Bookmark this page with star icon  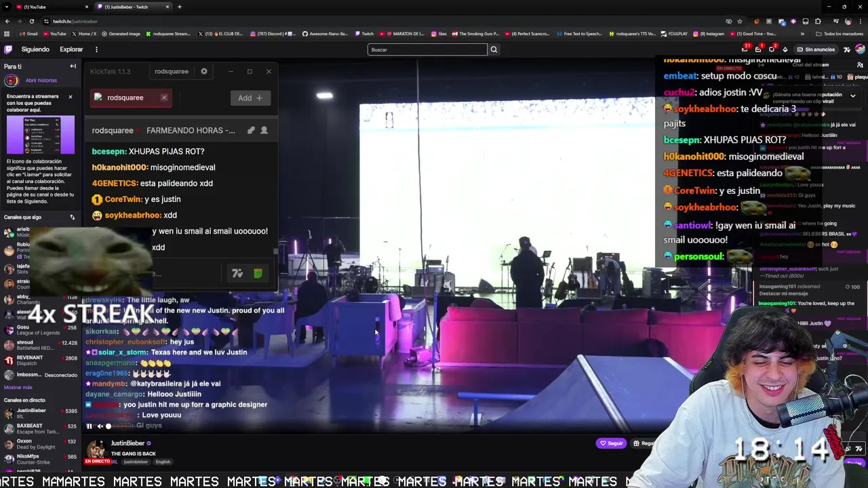pyautogui.click(x=740, y=21)
